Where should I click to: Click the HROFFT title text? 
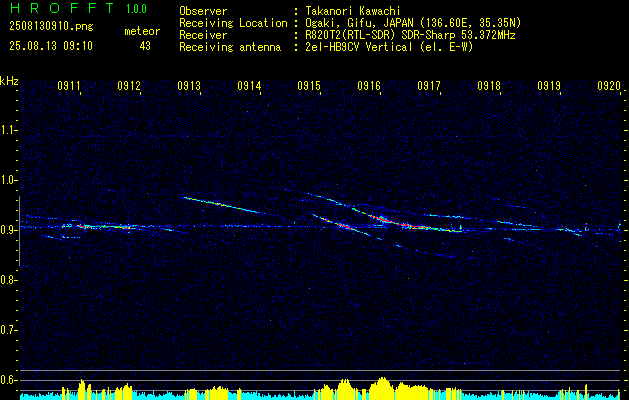[x=62, y=8]
